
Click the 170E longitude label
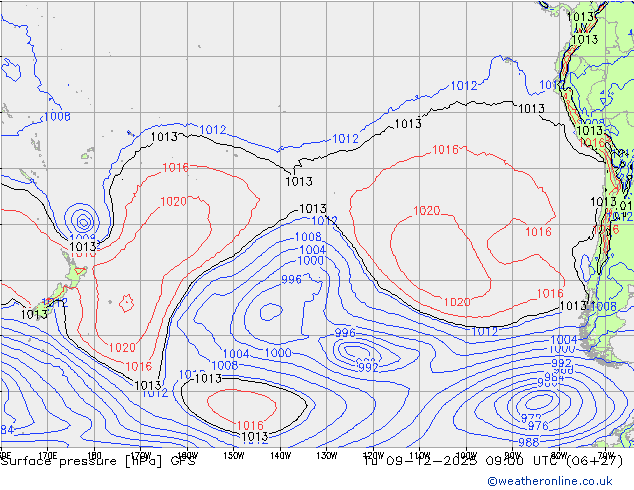47,455
